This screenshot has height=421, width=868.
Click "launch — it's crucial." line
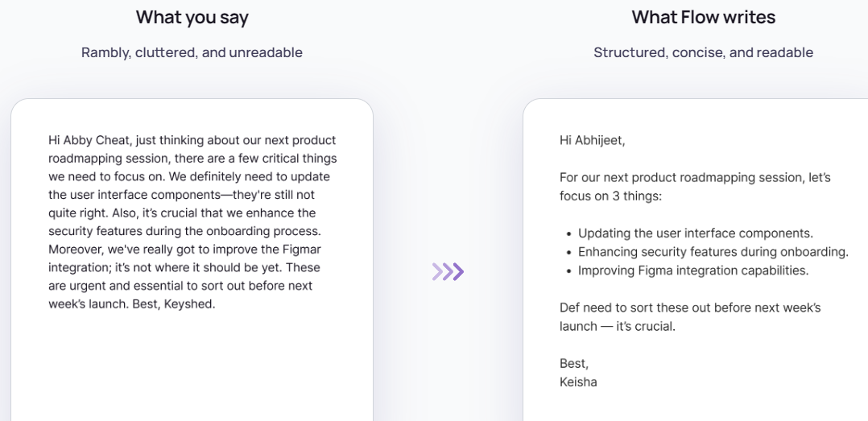point(617,326)
